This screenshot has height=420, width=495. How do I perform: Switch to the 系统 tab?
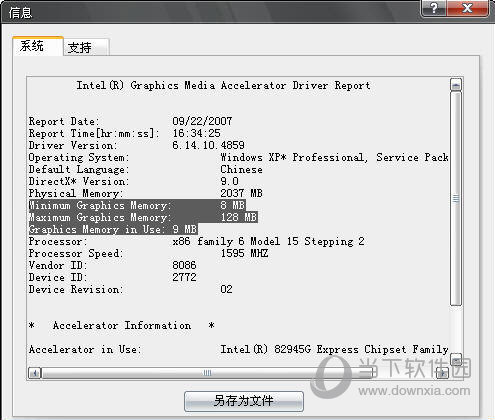click(38, 46)
